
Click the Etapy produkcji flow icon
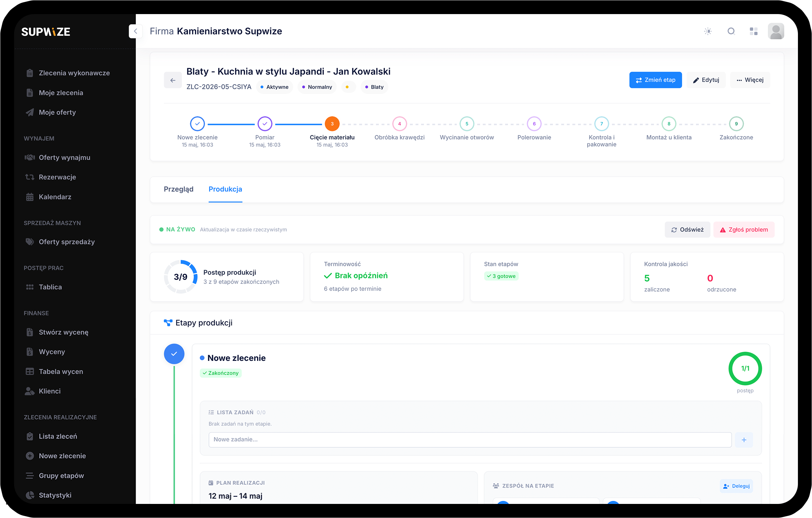pos(168,323)
